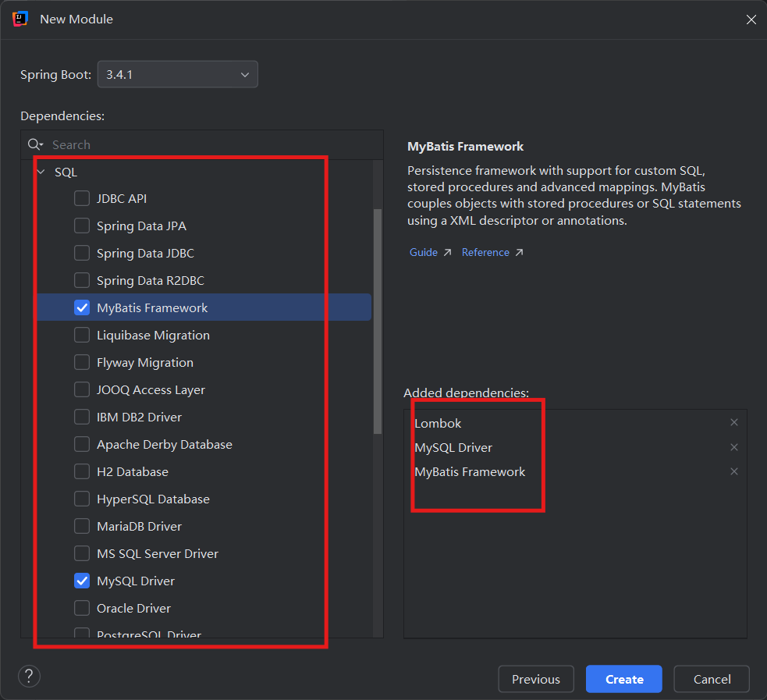767x700 pixels.
Task: Select the SQL category label
Action: point(66,172)
